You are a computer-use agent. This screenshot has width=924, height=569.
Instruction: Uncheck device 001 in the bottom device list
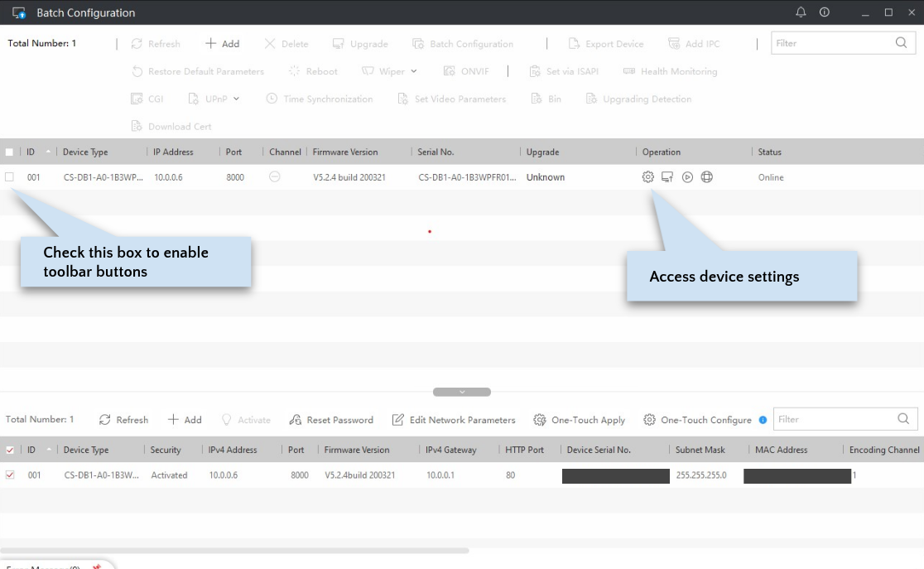click(11, 475)
